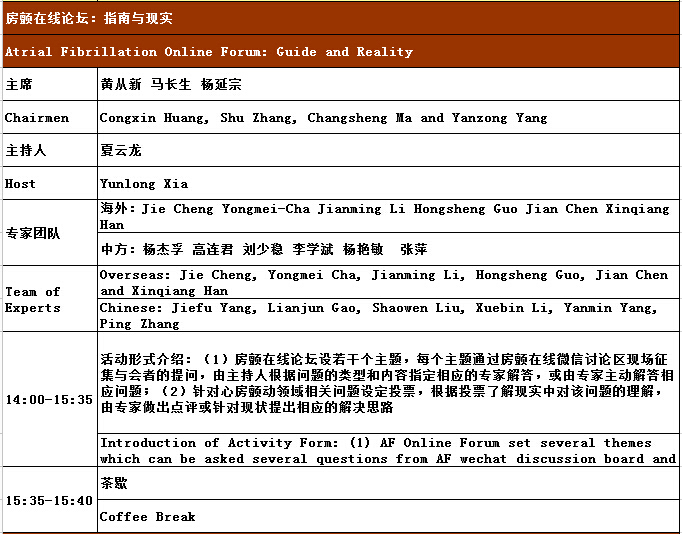Click the 主持人 label cell

pos(50,150)
